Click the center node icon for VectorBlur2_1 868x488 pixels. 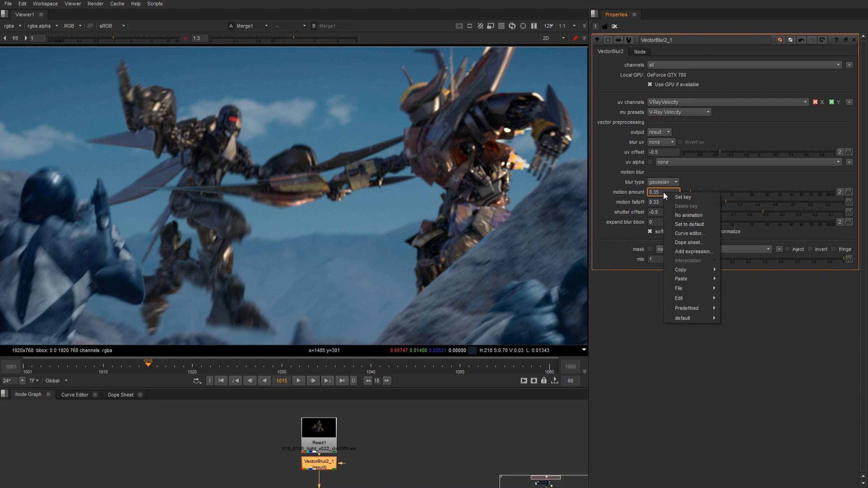click(608, 40)
